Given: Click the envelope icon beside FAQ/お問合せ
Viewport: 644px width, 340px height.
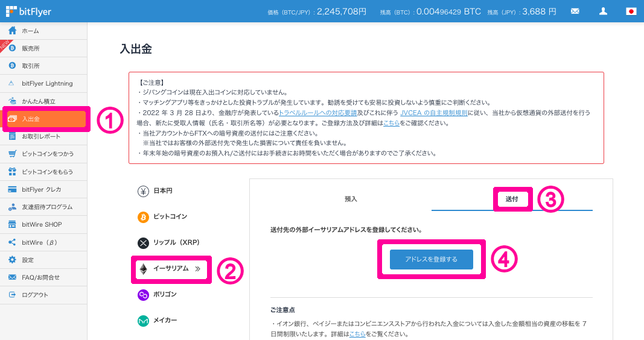Looking at the screenshot, I should [12, 277].
